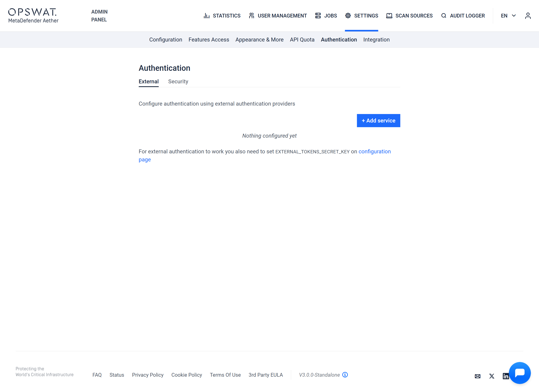Image resolution: width=539 pixels, height=392 pixels.
Task: Click the Scan Sources laptop icon
Action: click(389, 16)
